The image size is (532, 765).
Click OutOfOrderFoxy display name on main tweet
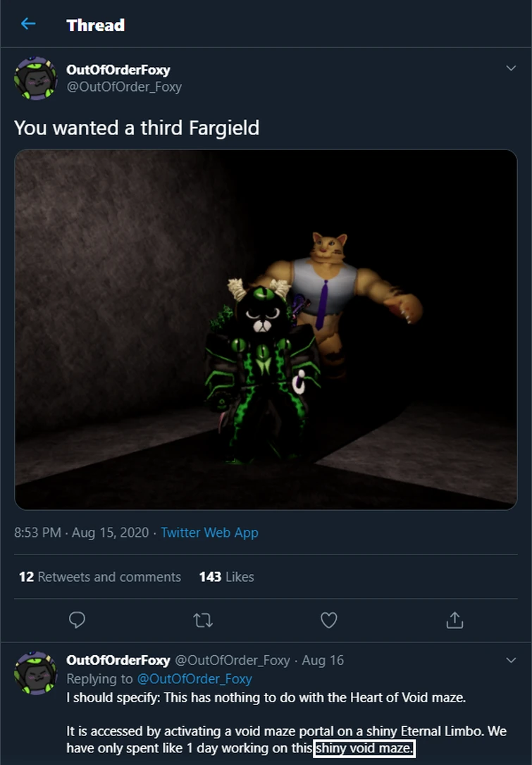(x=118, y=70)
